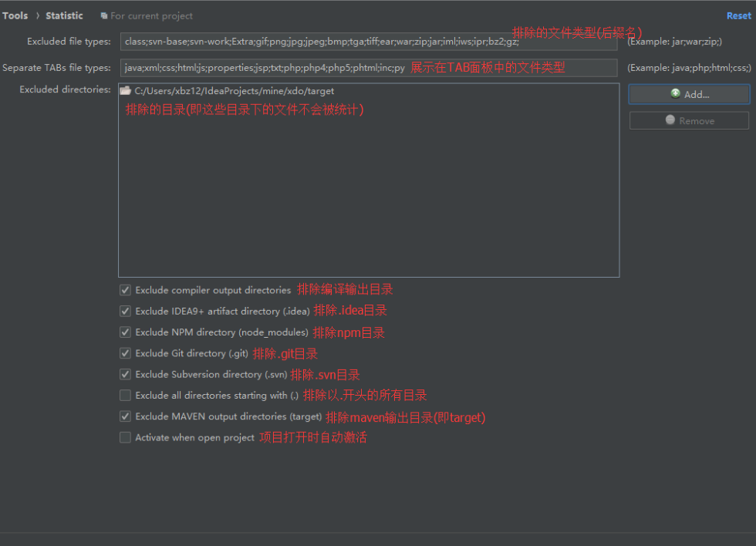Select the C:/Users/xbz12/IdeaProjects/mine/xdo/target row
Screen dimensions: 756x546
(x=369, y=90)
